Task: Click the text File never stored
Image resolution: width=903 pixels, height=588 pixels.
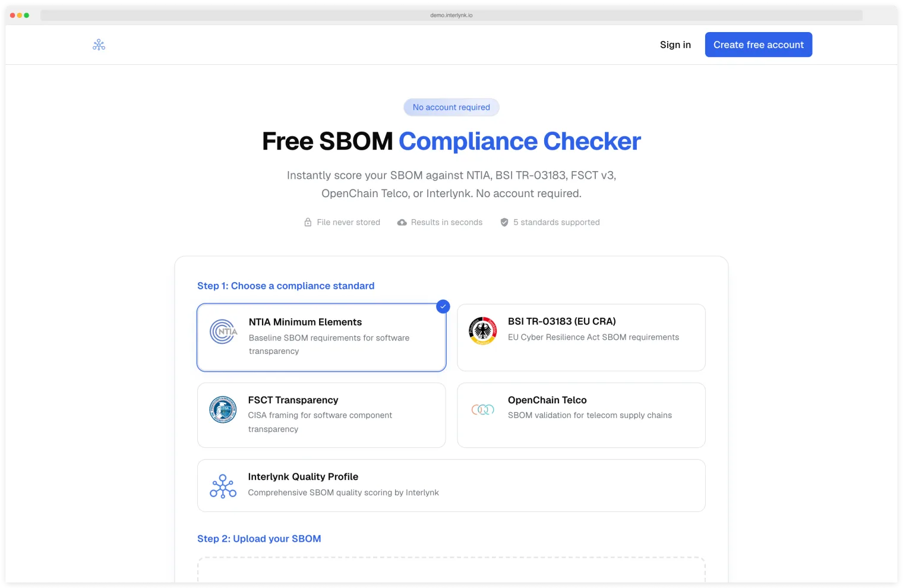Action: 349,222
